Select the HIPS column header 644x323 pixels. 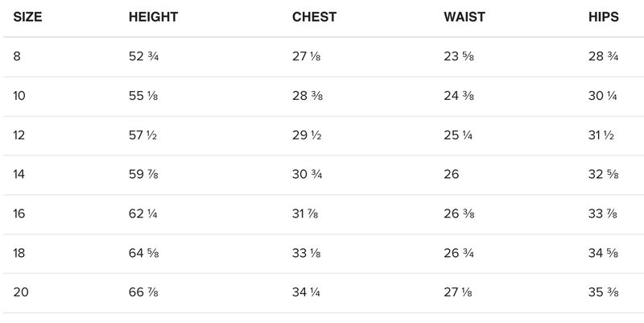pyautogui.click(x=604, y=17)
